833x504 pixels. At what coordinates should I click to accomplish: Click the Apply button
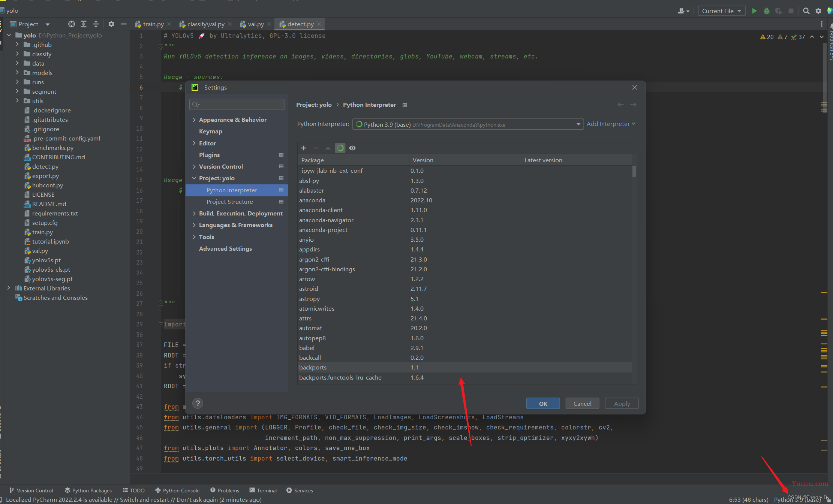(622, 403)
